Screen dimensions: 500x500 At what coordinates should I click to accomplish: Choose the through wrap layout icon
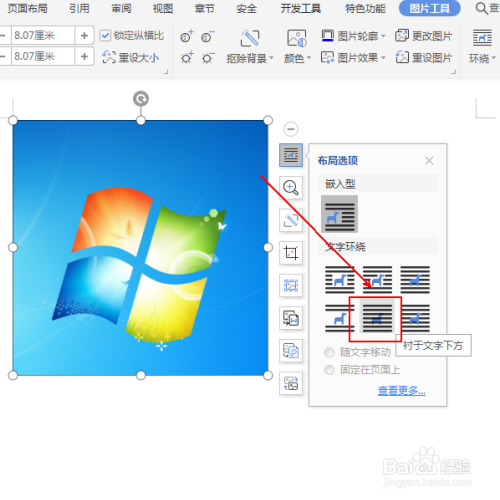point(415,280)
